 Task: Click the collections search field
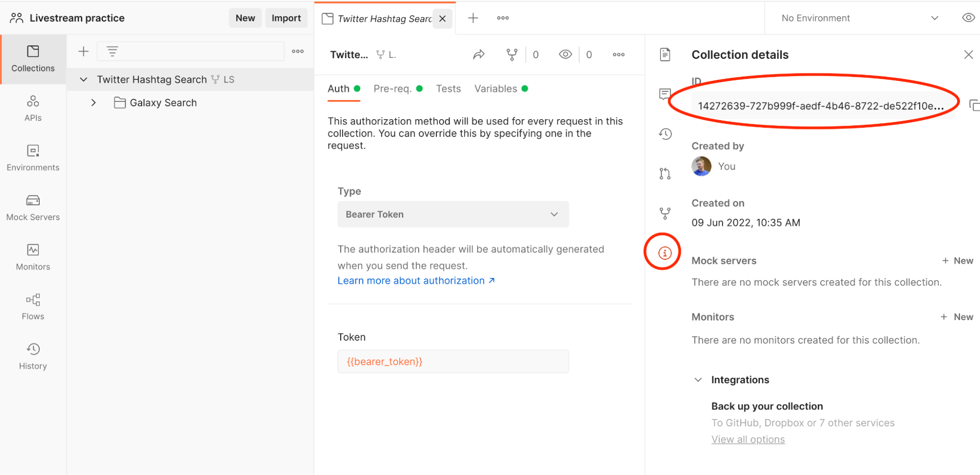(191, 51)
